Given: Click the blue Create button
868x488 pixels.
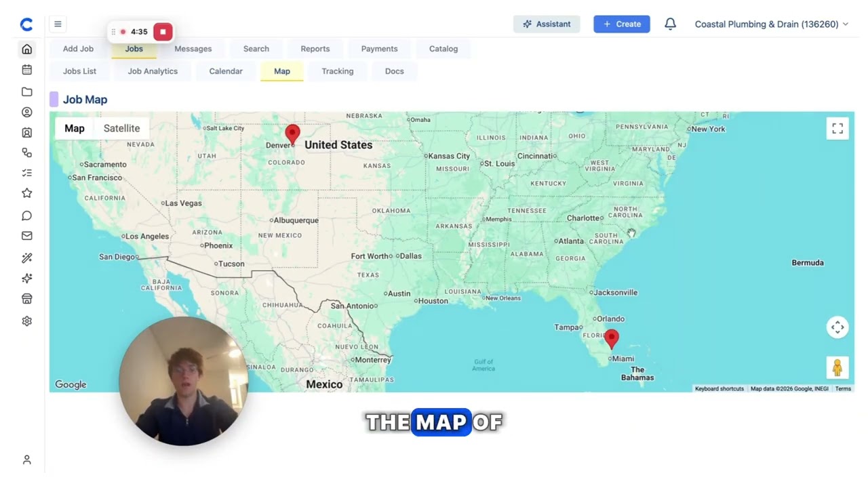Looking at the screenshot, I should click(x=622, y=24).
